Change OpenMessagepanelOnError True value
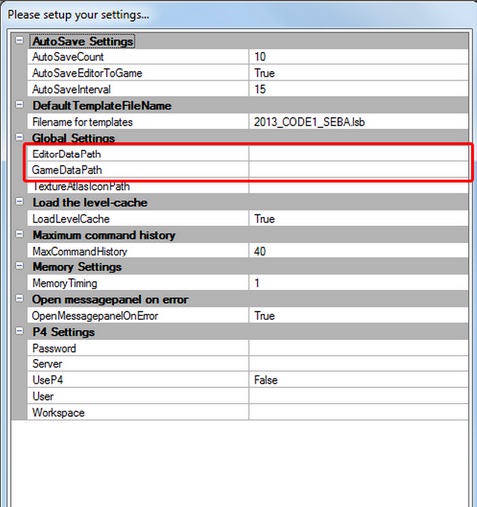The width and height of the screenshot is (477, 507). tap(359, 316)
